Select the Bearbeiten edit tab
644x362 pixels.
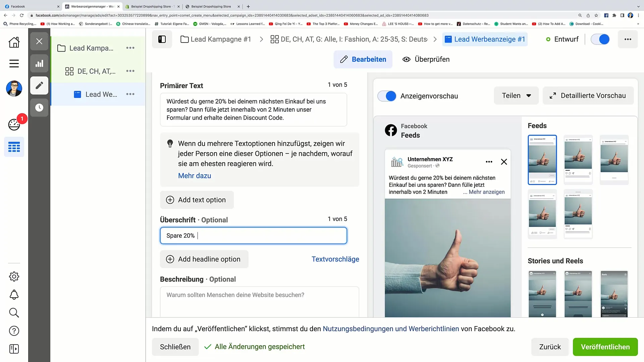tap(363, 59)
